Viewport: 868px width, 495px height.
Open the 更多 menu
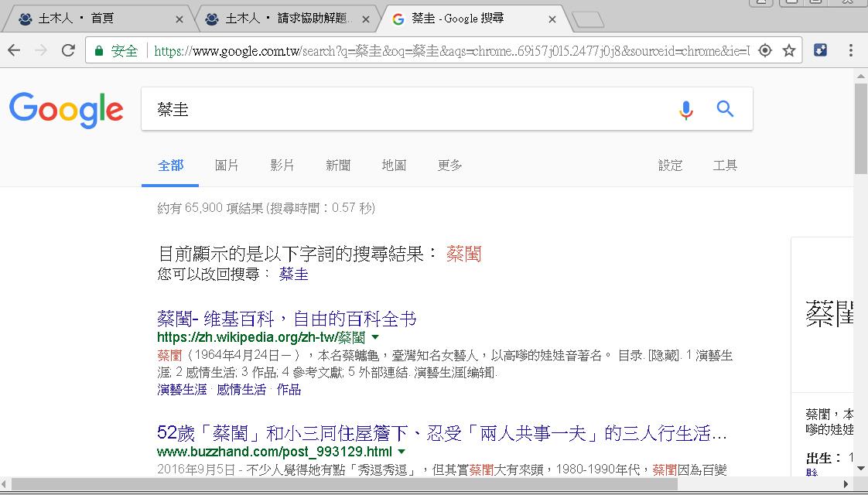[449, 166]
